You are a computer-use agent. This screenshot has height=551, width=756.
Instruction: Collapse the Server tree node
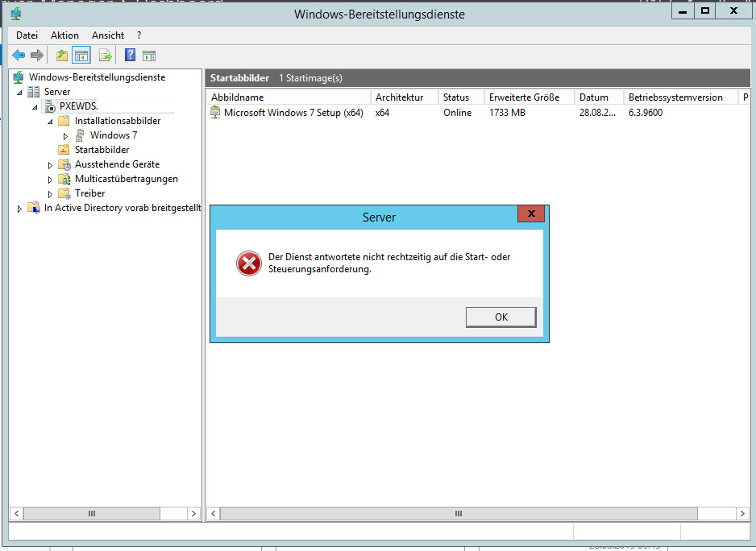tap(19, 93)
